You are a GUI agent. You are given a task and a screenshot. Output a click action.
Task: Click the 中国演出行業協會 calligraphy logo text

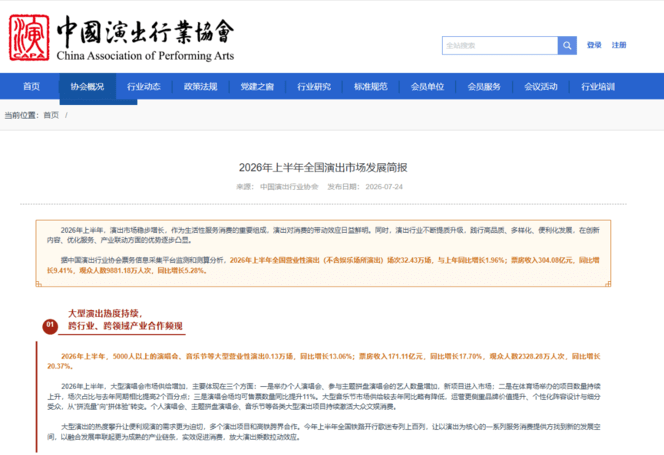pos(145,31)
